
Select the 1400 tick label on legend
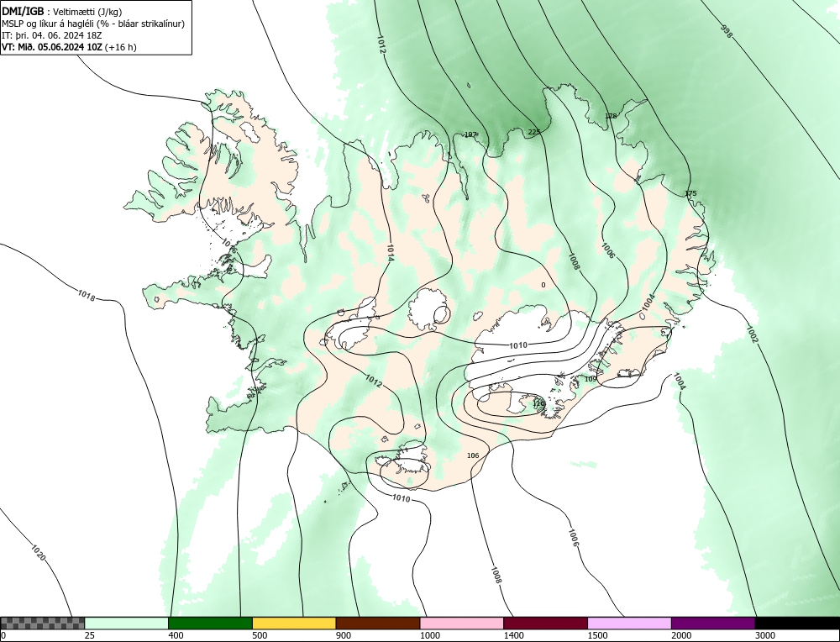click(514, 635)
